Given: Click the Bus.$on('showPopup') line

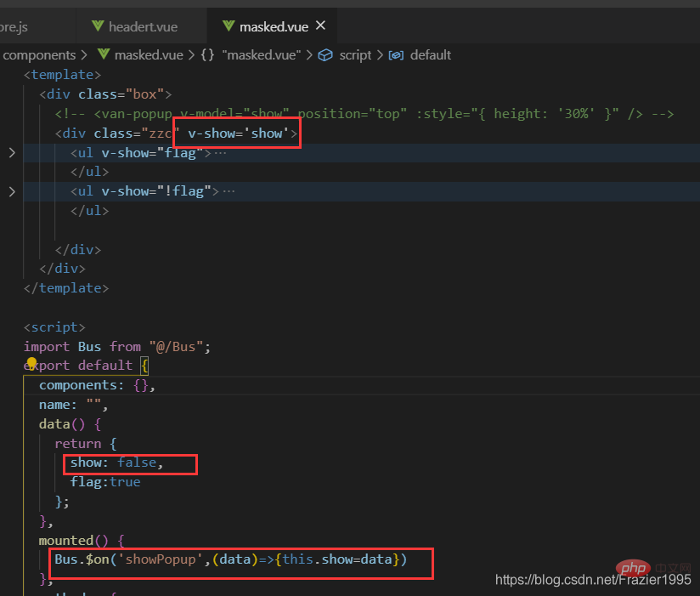Looking at the screenshot, I should tap(231, 559).
